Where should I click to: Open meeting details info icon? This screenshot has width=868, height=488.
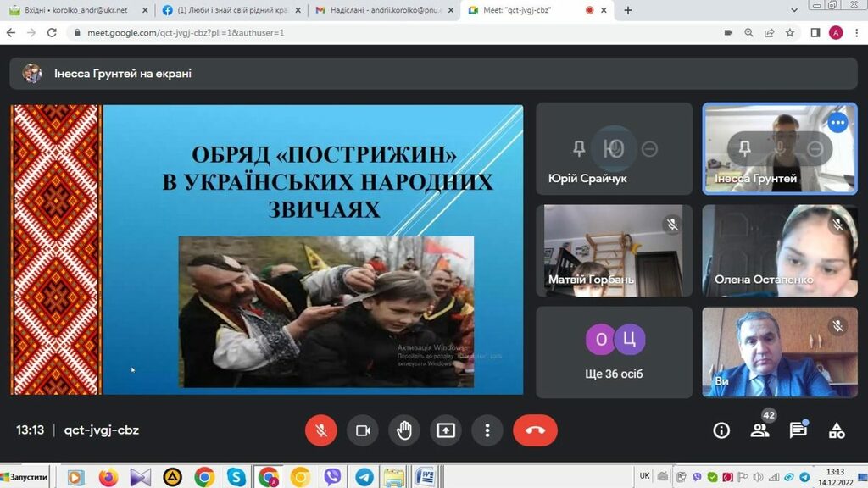coord(721,430)
